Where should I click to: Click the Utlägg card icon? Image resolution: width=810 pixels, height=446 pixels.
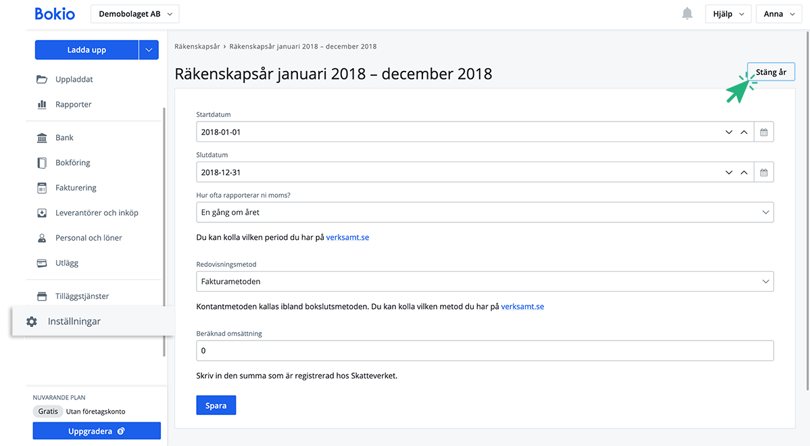pos(42,263)
